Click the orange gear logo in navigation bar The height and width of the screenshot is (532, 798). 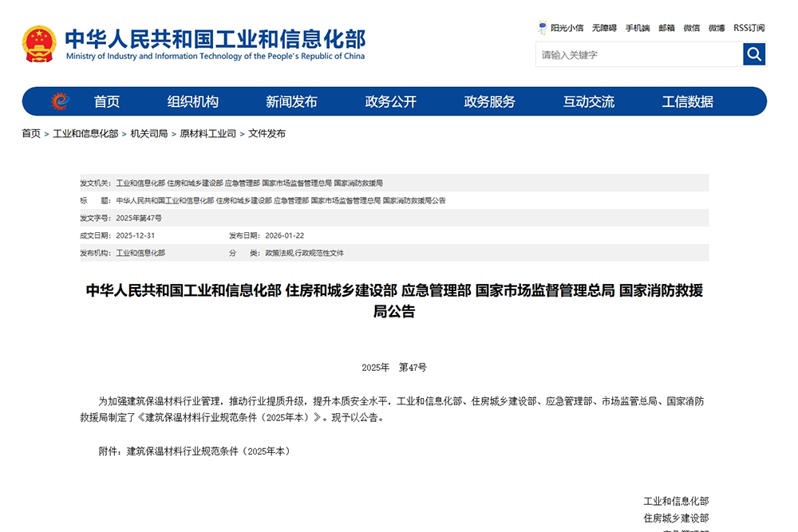tap(60, 102)
